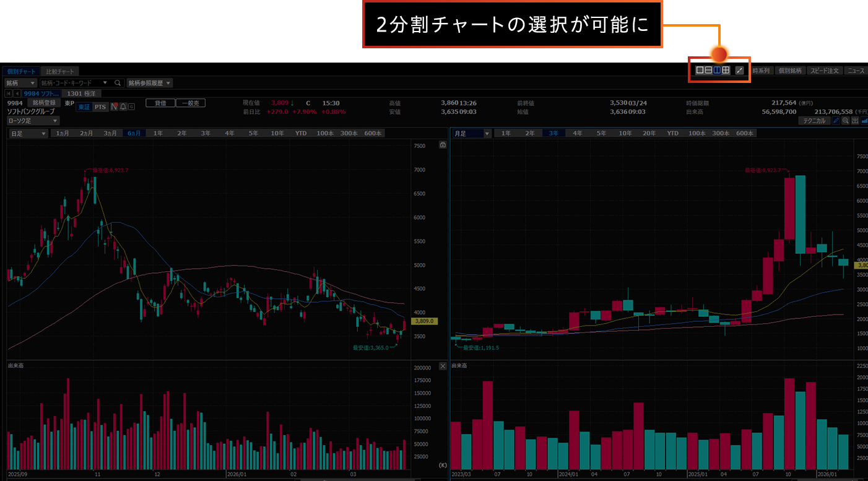This screenshot has width=868, height=481.
Task: Click the lock icon on left price axis
Action: pyautogui.click(x=443, y=145)
